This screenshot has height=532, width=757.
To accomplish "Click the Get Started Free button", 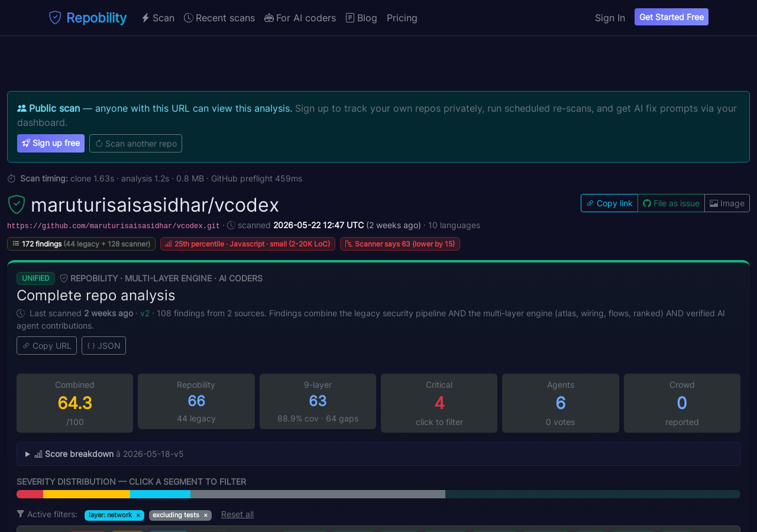I will coord(671,17).
